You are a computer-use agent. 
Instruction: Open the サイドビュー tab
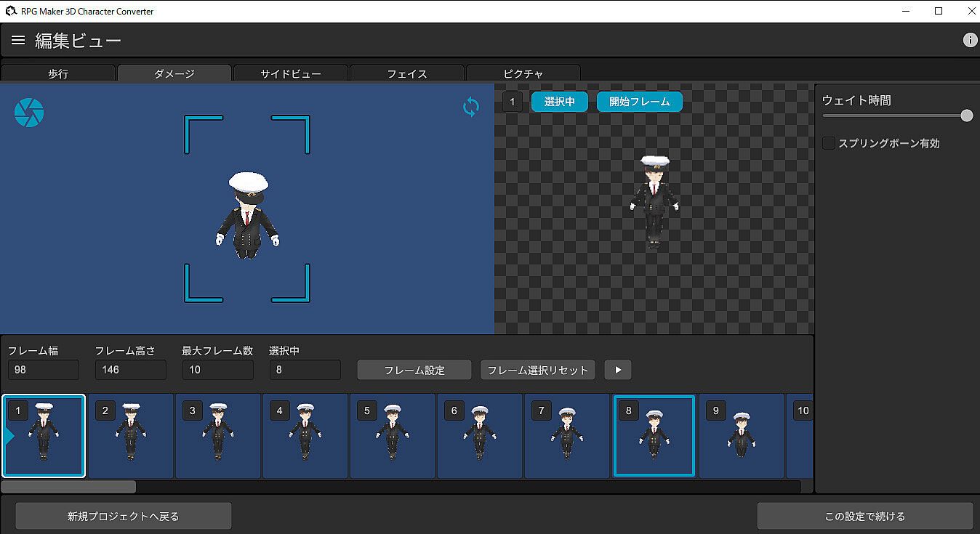[291, 73]
